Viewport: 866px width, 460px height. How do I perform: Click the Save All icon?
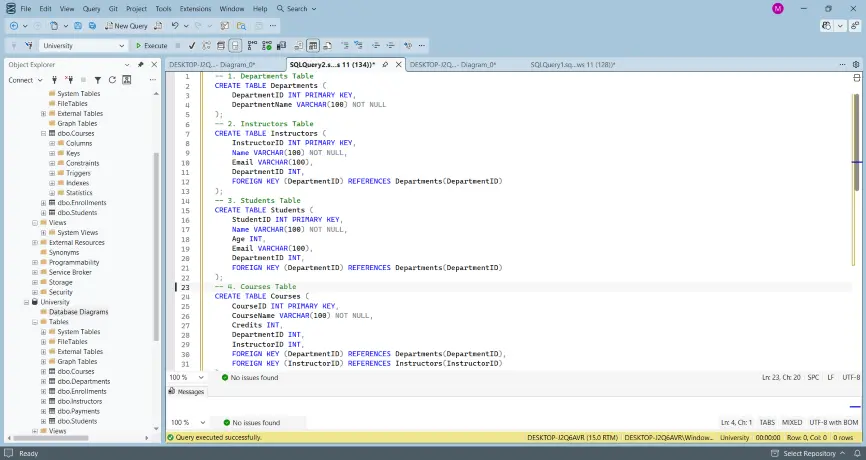pyautogui.click(x=92, y=26)
